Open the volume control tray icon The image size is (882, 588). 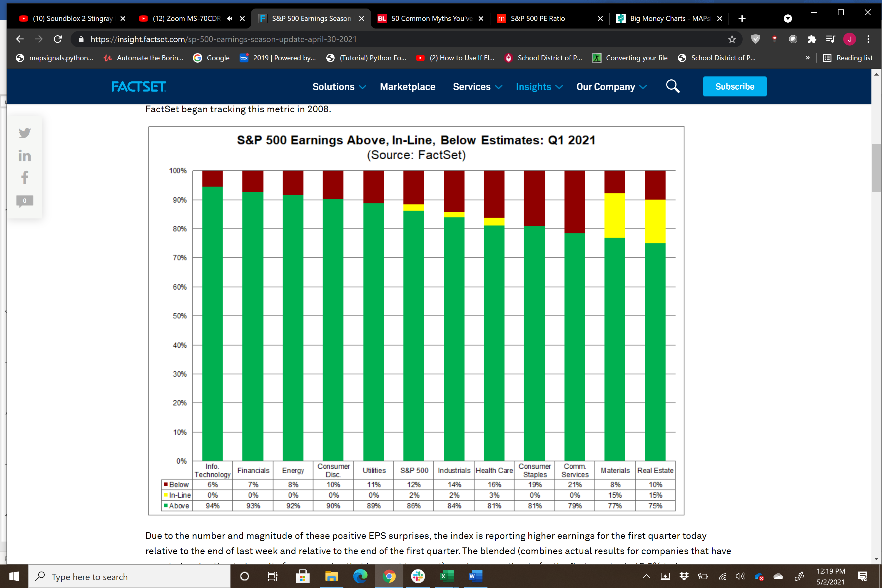coord(740,576)
